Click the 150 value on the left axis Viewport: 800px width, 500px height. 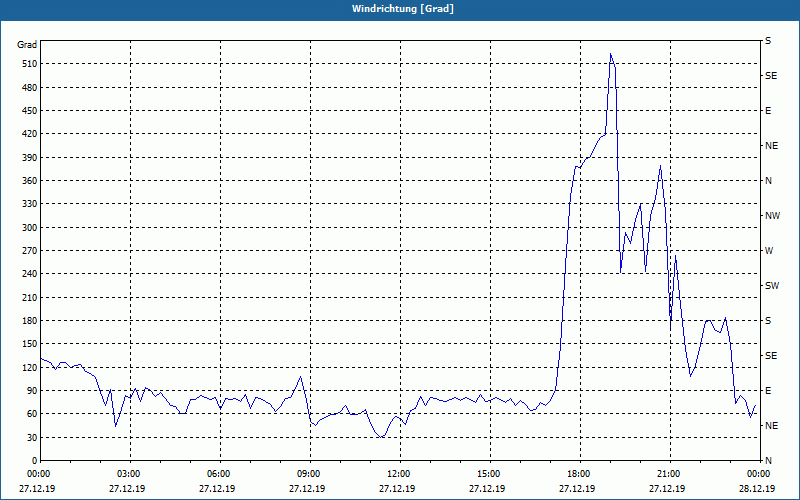click(28, 343)
